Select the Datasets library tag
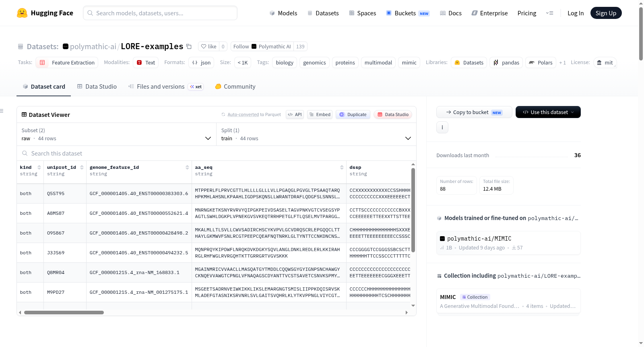This screenshot has width=644, height=347. click(x=469, y=62)
